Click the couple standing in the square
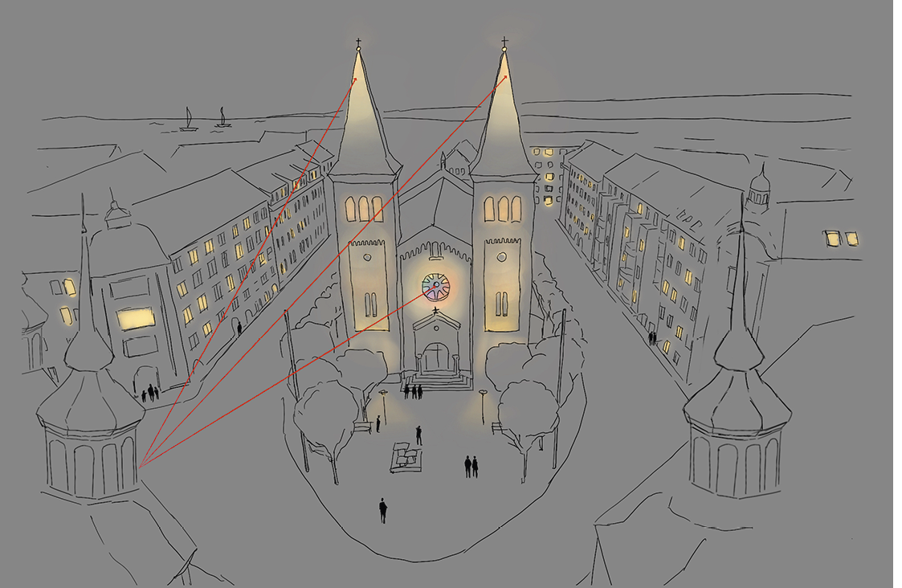The height and width of the screenshot is (588, 902). [x=471, y=466]
